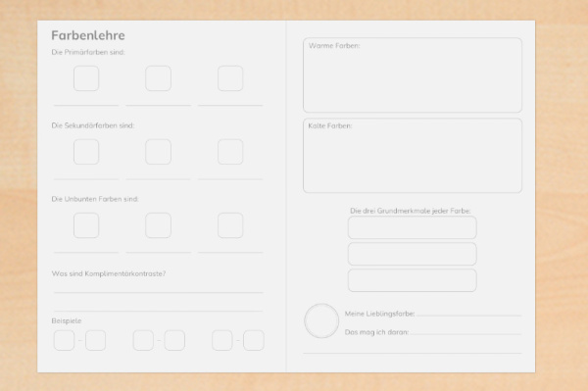
Task: Click the "Was sind Komplimentärkontraste?" question
Action: pos(109,273)
